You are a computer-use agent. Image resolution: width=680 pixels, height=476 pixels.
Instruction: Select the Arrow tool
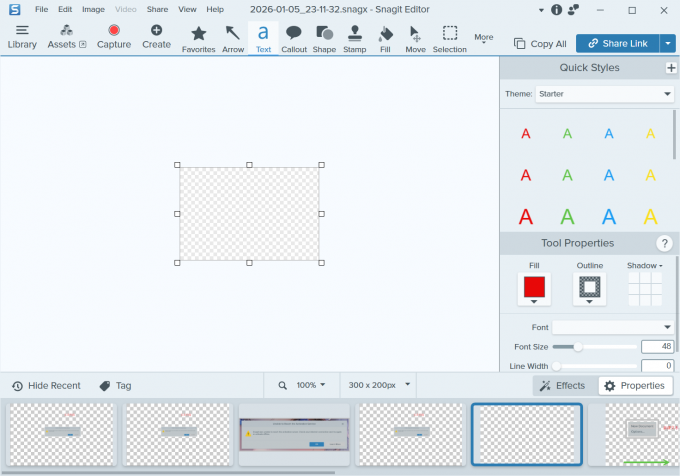click(x=232, y=38)
